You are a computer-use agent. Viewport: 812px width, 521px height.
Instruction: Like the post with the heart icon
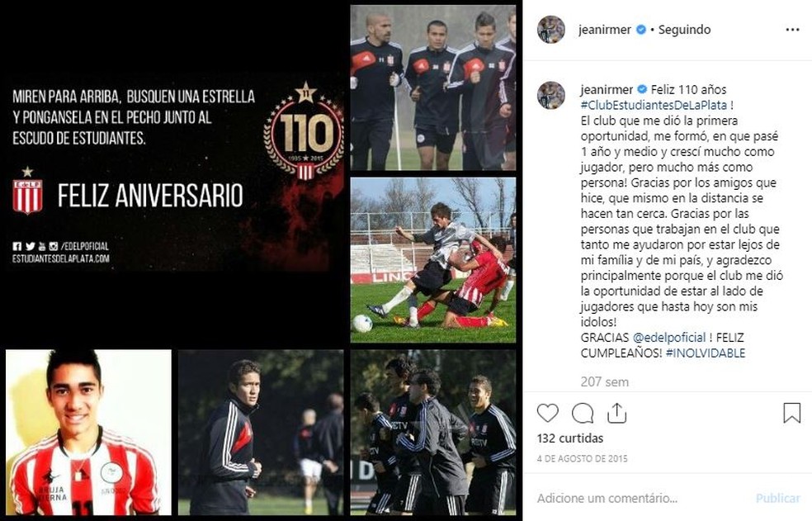pos(547,413)
